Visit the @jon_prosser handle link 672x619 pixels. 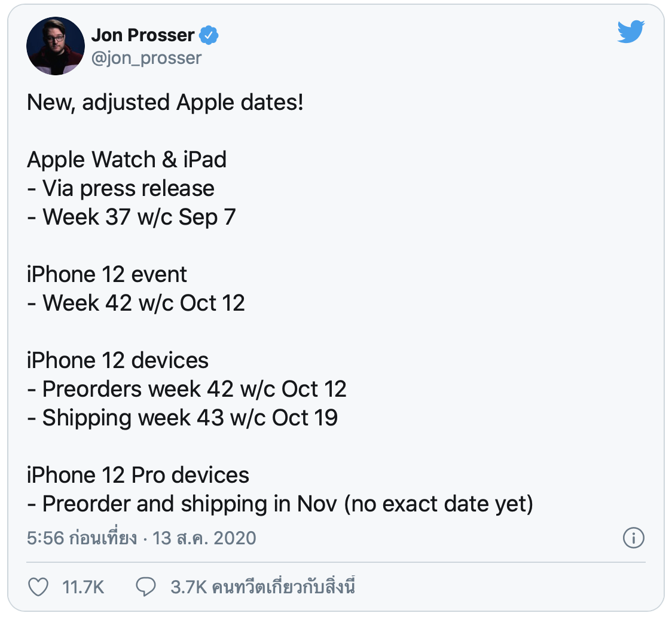tap(146, 59)
